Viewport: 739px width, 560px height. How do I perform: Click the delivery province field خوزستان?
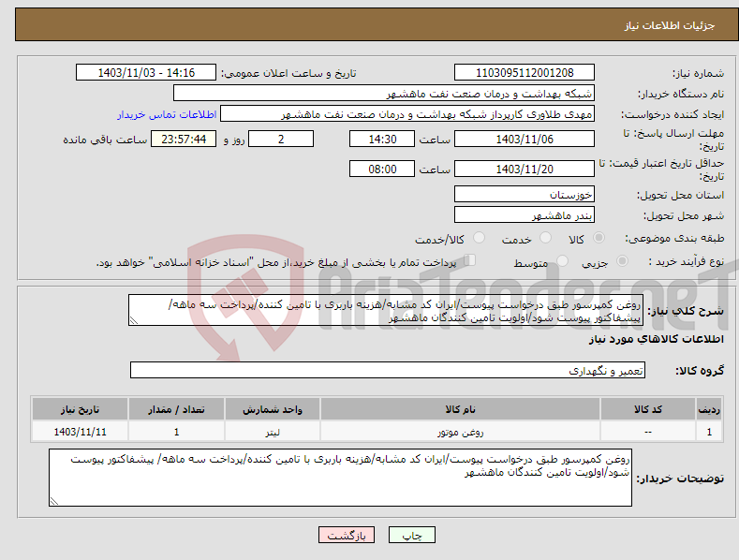[525, 194]
